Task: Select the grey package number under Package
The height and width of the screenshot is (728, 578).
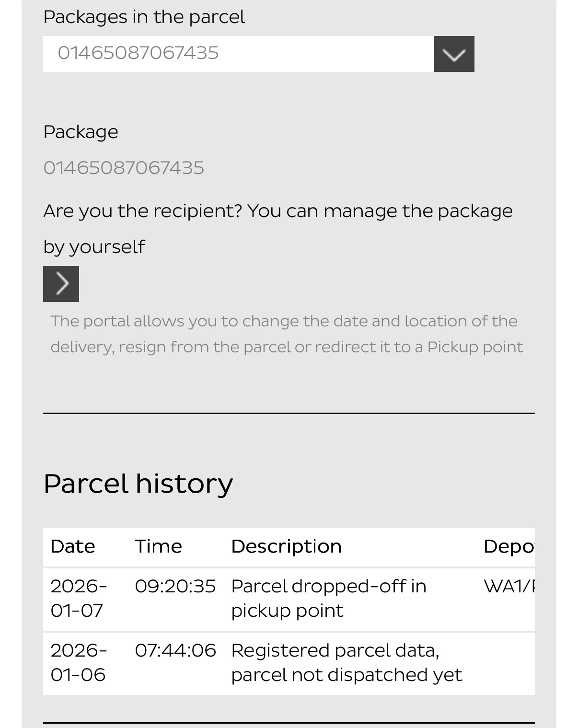Action: [x=124, y=168]
